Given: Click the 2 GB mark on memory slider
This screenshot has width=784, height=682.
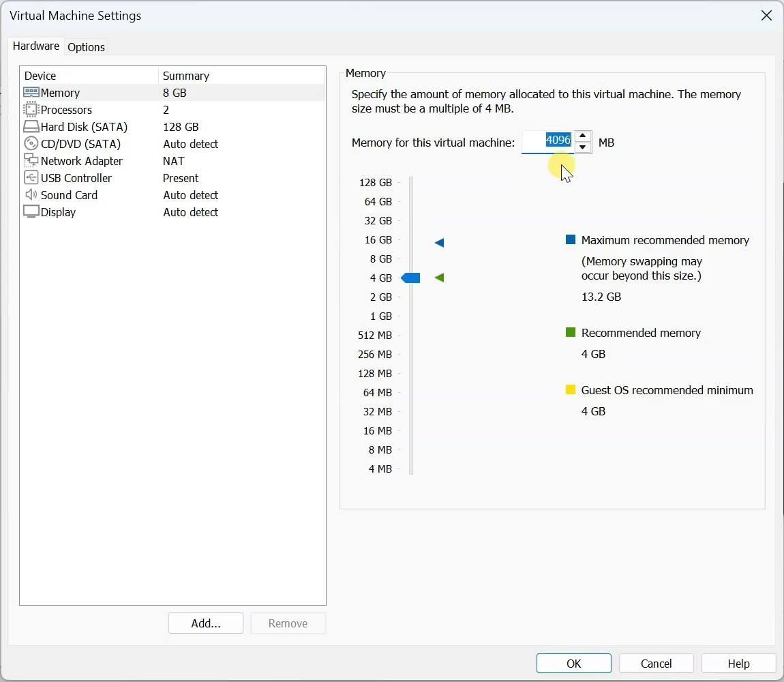Looking at the screenshot, I should 380,297.
